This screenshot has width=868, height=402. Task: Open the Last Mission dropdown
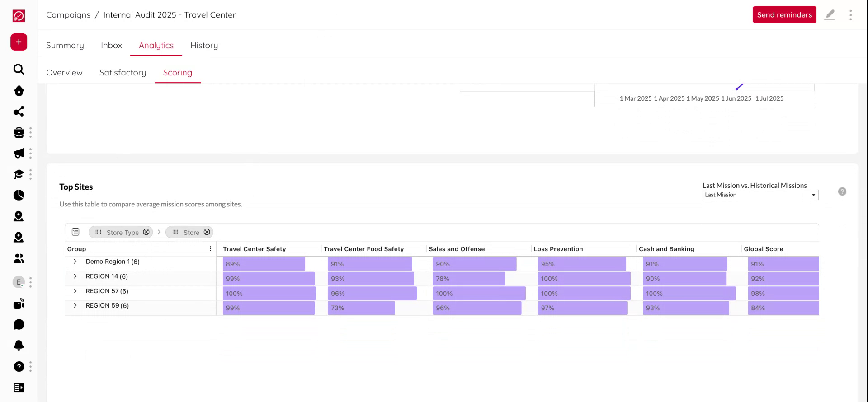[x=760, y=195]
